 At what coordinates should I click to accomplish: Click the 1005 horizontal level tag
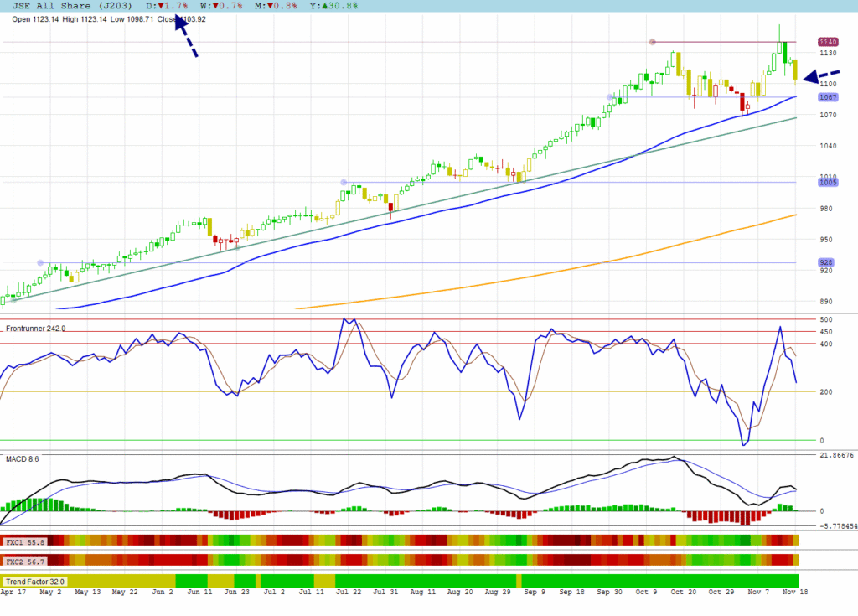coord(828,183)
